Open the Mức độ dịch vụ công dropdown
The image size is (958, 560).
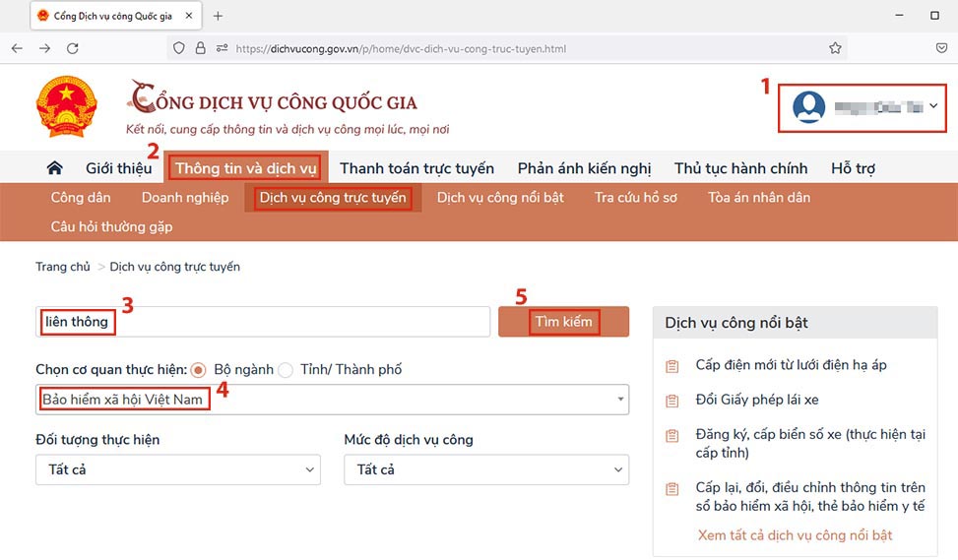tap(486, 469)
